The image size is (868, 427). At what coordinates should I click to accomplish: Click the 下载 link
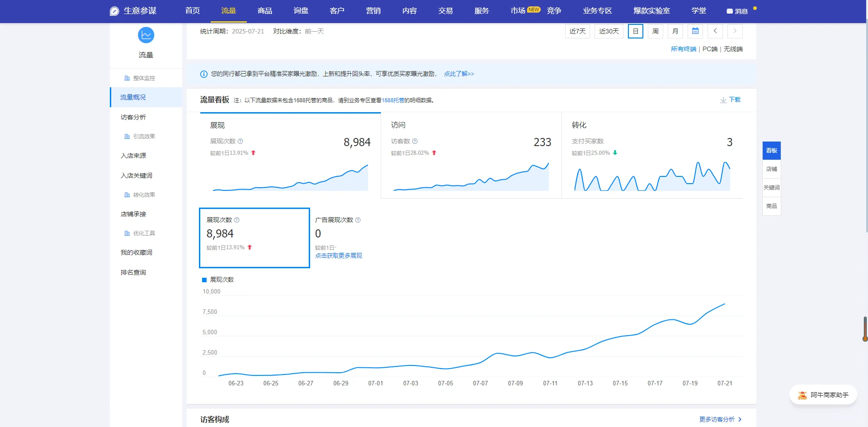(735, 100)
